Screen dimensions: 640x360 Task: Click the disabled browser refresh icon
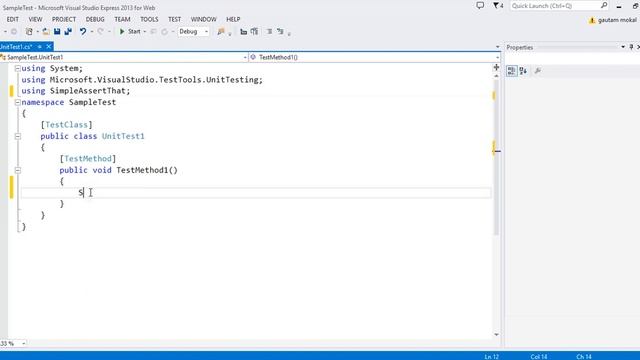click(x=164, y=31)
